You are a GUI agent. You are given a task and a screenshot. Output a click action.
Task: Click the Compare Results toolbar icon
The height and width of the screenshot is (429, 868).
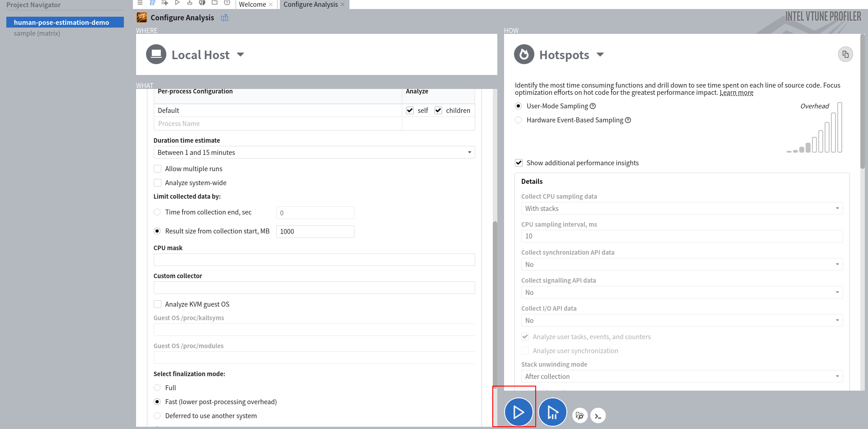click(x=202, y=3)
